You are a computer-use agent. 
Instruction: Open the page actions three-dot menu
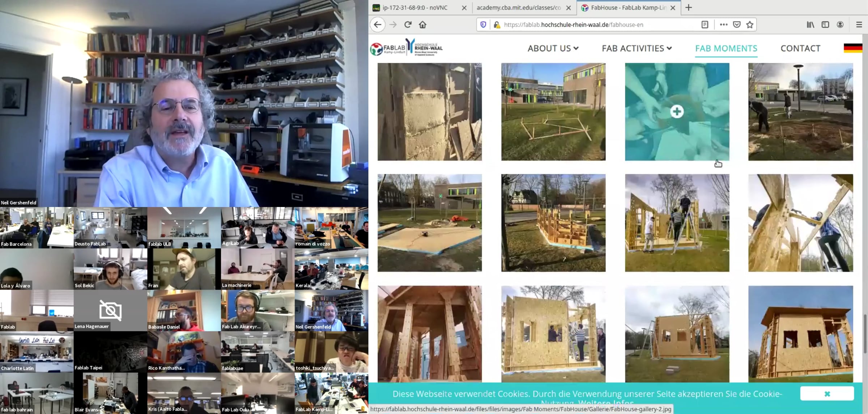click(x=723, y=25)
